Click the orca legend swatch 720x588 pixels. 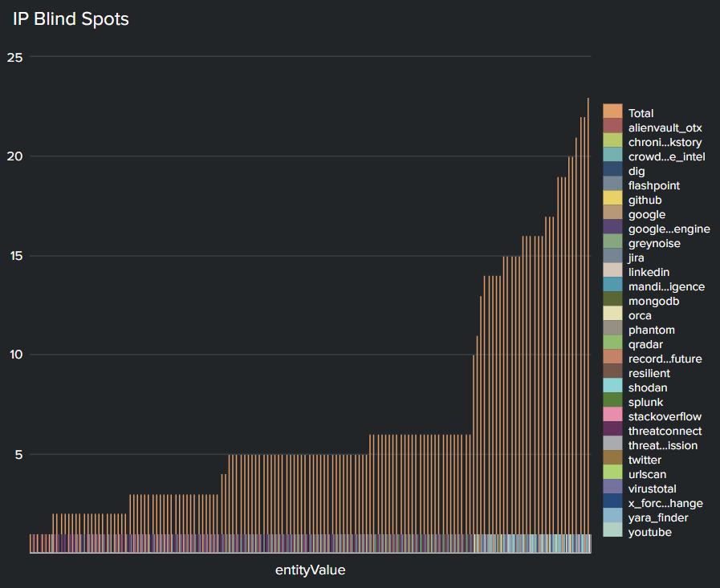[x=612, y=314]
